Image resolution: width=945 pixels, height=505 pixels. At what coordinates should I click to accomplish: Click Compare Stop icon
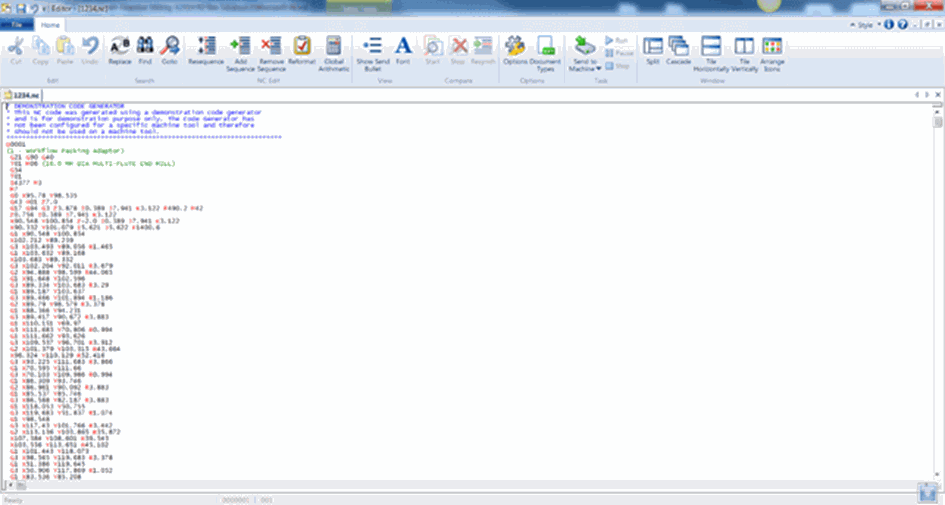458,46
